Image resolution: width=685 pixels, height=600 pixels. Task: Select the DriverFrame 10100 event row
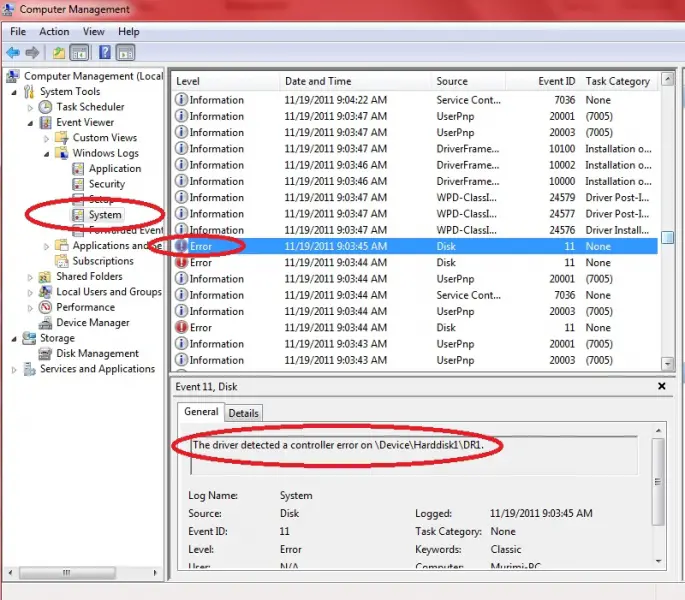point(415,149)
